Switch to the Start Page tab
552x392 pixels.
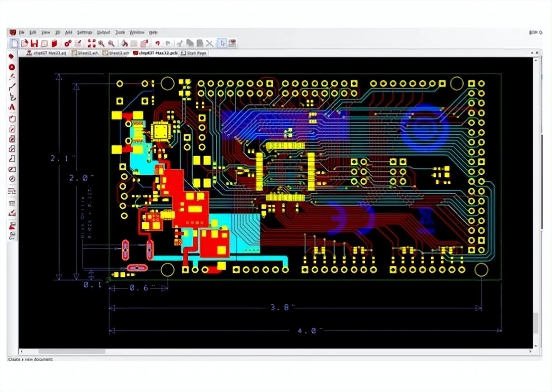(194, 53)
